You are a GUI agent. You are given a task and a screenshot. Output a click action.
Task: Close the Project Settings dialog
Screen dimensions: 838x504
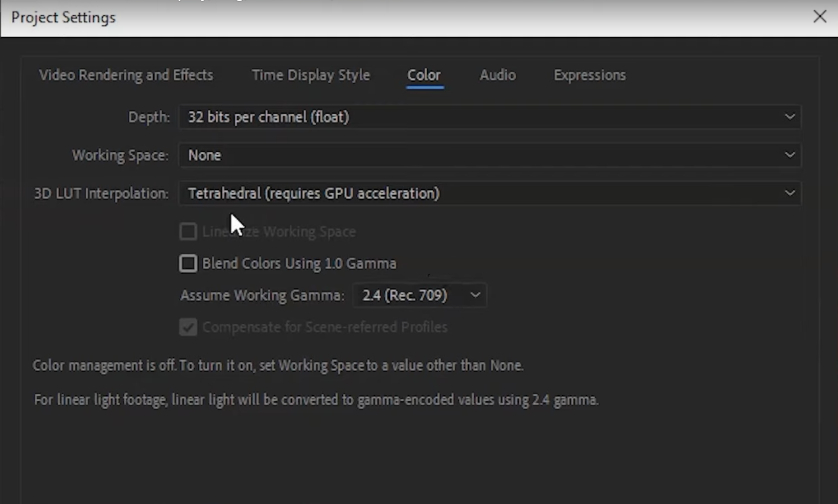pos(820,16)
